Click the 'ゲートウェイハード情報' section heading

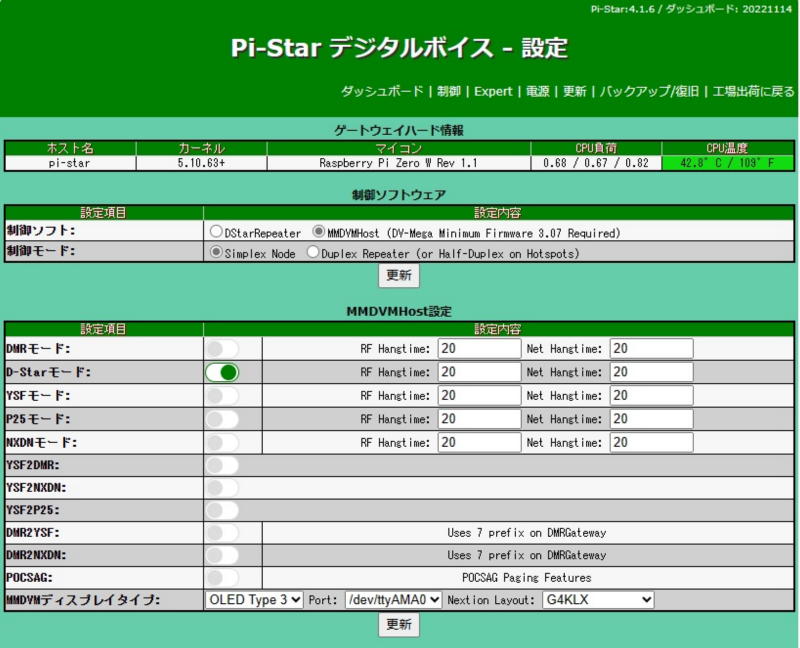click(399, 131)
